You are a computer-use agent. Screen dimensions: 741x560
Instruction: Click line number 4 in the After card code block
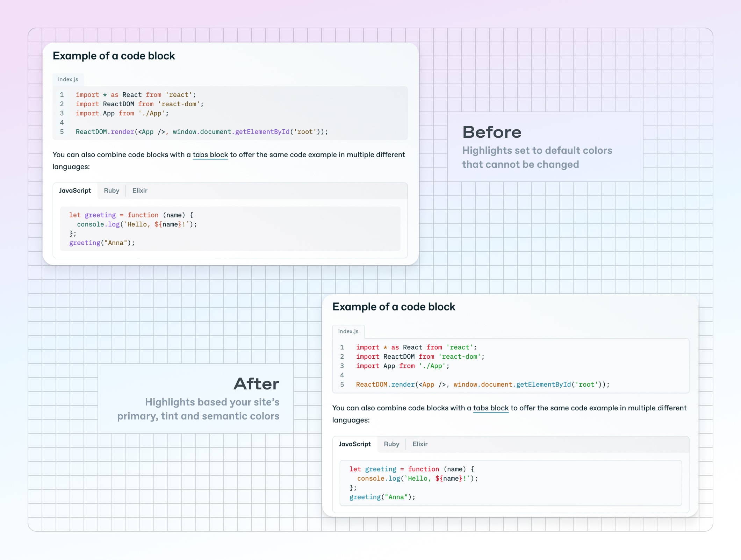[x=342, y=375]
